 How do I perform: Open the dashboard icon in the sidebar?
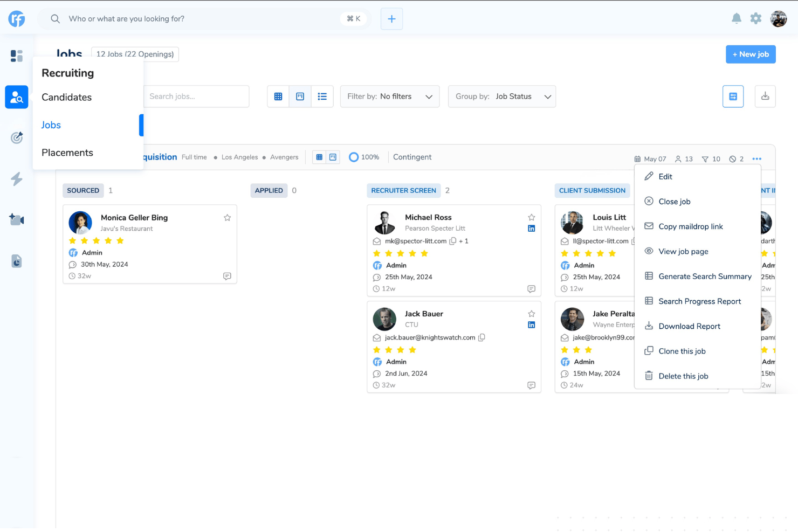tap(17, 56)
